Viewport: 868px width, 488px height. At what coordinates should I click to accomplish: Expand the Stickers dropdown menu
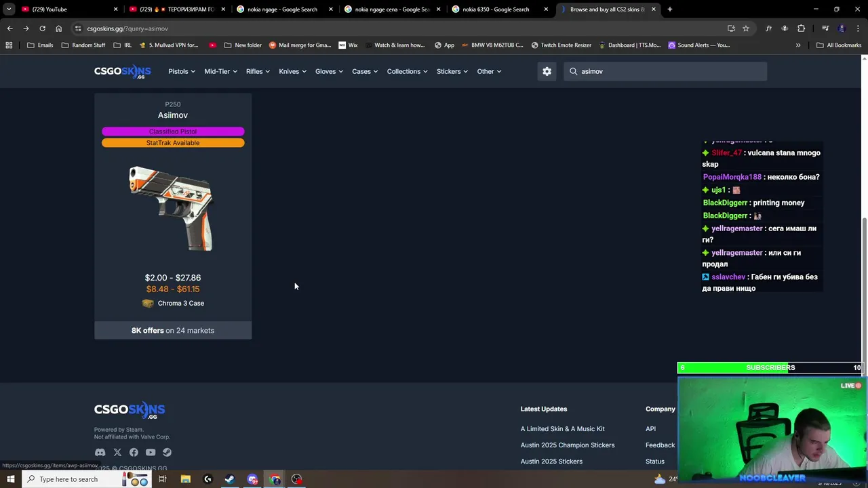[x=452, y=71]
